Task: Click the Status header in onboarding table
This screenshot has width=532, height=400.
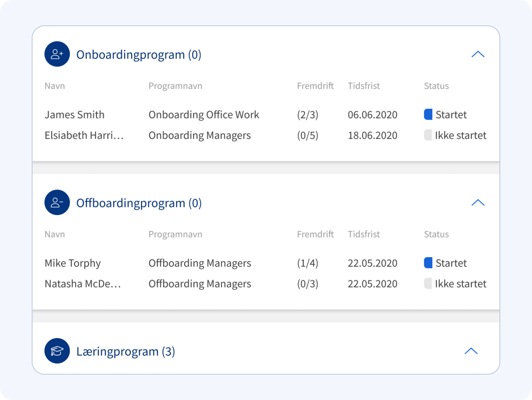Action: pos(436,86)
